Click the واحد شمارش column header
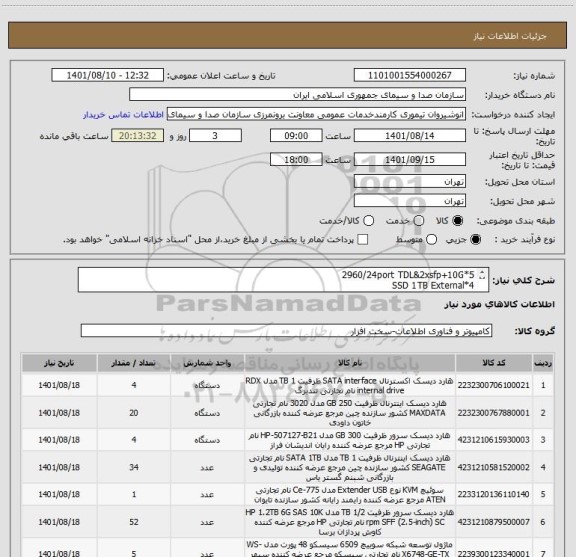The image size is (576, 557). [207, 363]
